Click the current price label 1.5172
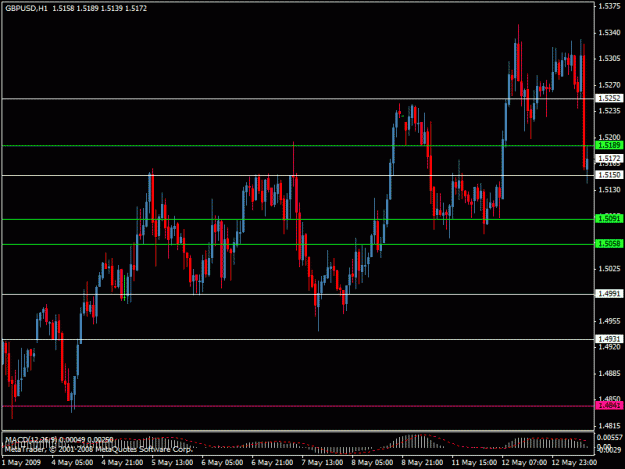 pyautogui.click(x=609, y=159)
